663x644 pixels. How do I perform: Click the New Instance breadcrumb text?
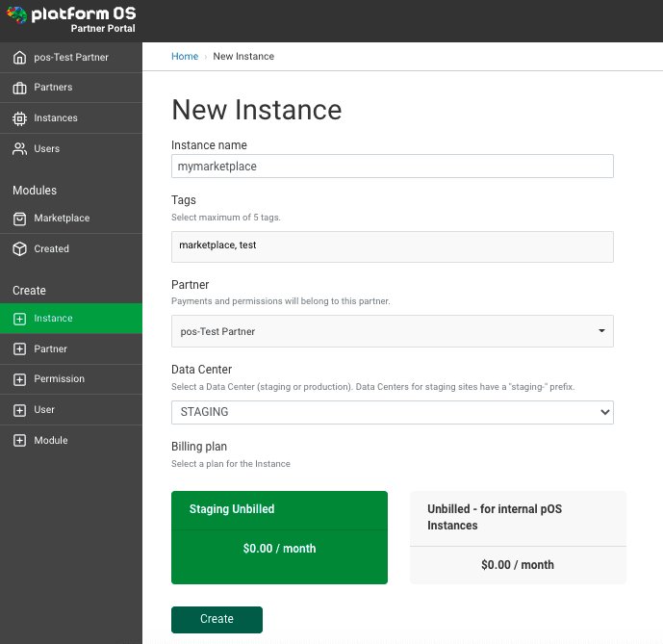coord(243,56)
